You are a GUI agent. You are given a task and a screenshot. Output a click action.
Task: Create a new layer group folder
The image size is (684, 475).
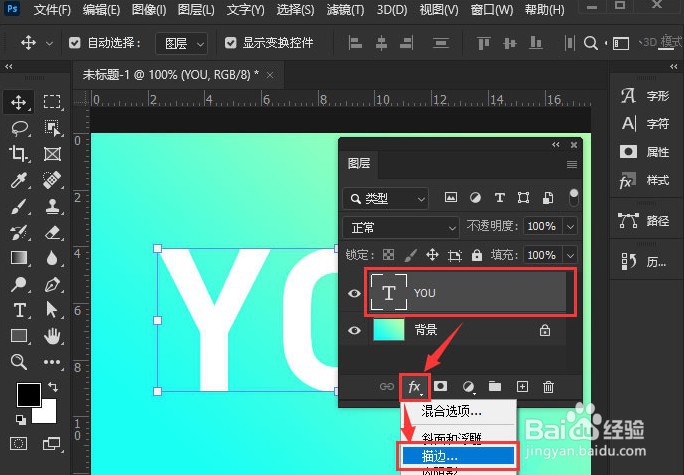[x=495, y=386]
